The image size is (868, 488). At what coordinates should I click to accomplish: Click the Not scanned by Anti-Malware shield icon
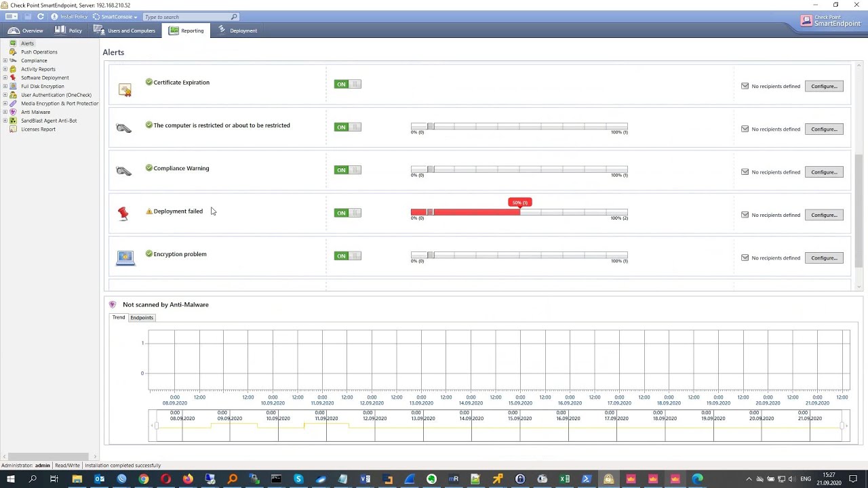tap(113, 304)
